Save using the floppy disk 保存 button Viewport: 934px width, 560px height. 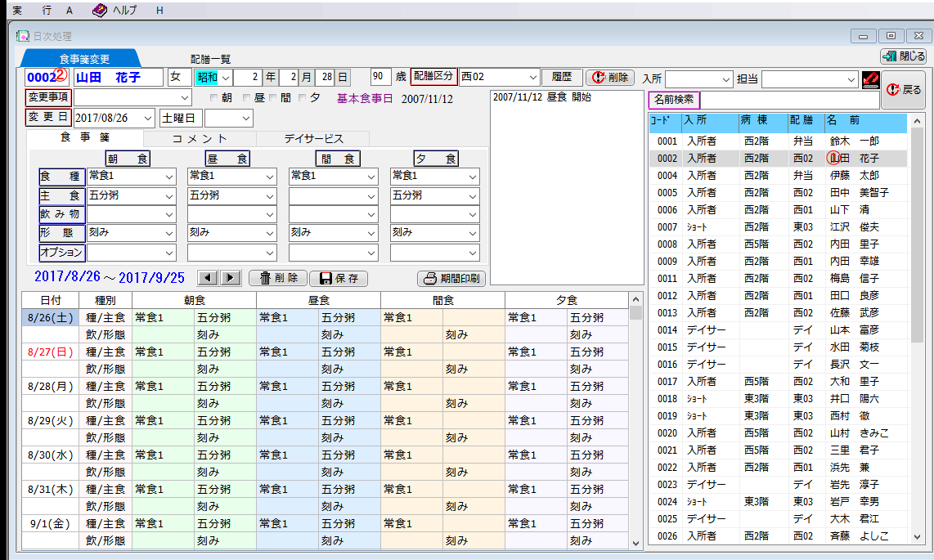coord(339,278)
